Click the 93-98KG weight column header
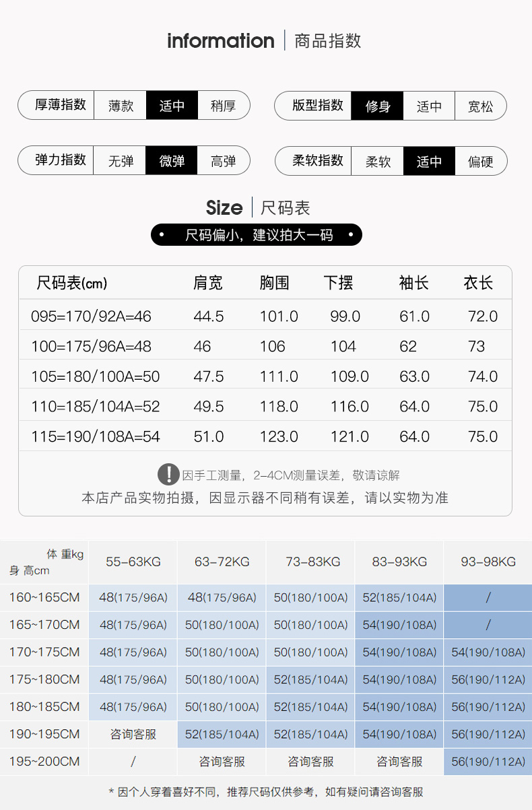This screenshot has width=532, height=810. pyautogui.click(x=488, y=562)
